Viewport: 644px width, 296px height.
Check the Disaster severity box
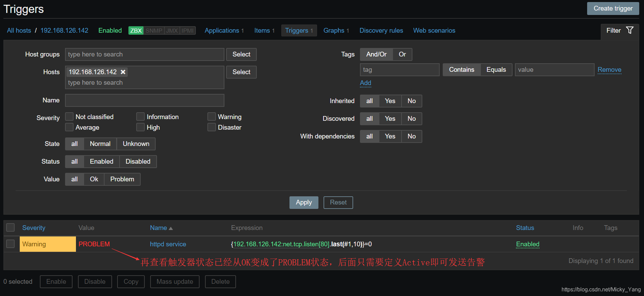pos(211,127)
